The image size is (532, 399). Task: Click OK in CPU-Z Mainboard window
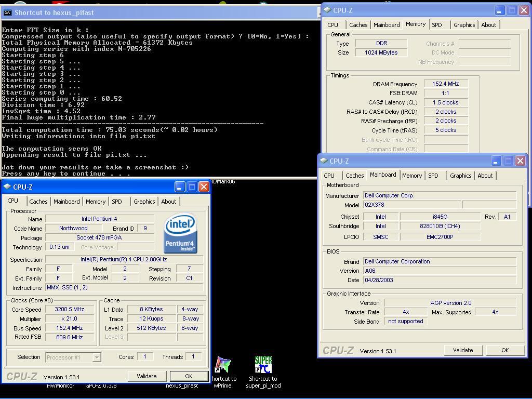[x=505, y=350]
